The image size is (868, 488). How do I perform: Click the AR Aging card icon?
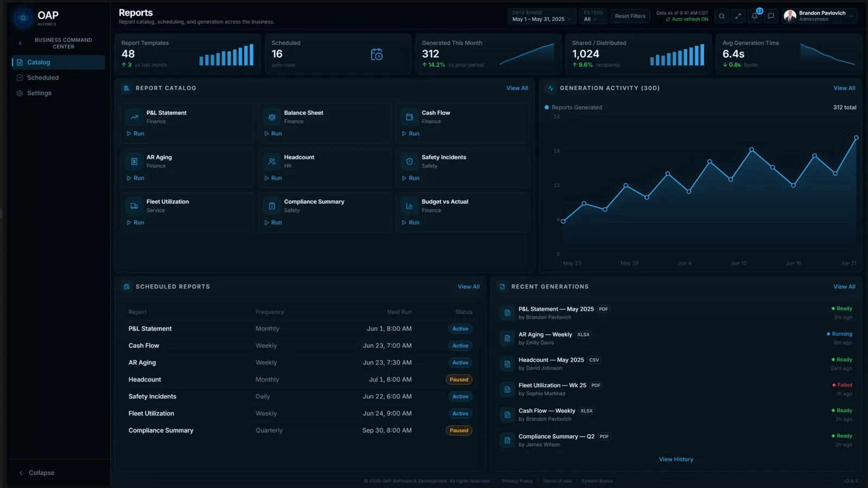click(134, 162)
